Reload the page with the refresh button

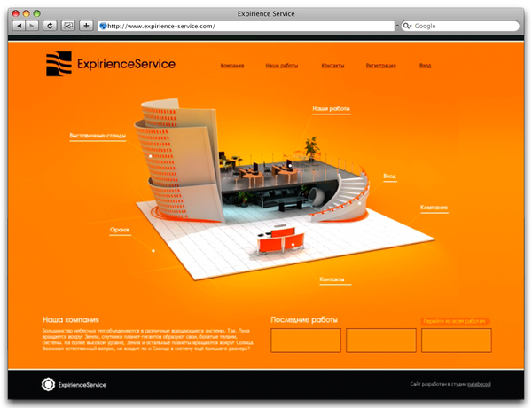pos(50,26)
